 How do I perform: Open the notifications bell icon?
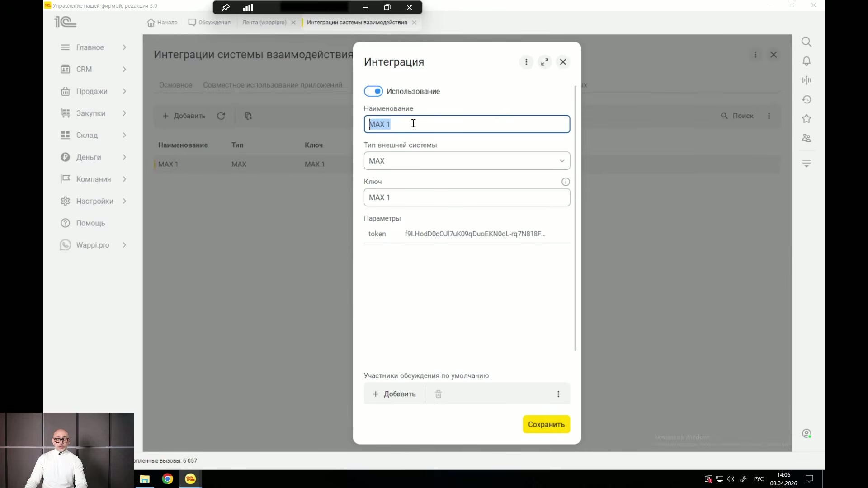(x=807, y=61)
